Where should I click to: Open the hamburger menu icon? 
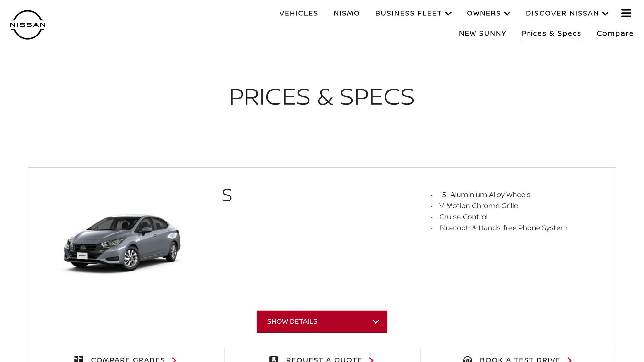point(626,13)
